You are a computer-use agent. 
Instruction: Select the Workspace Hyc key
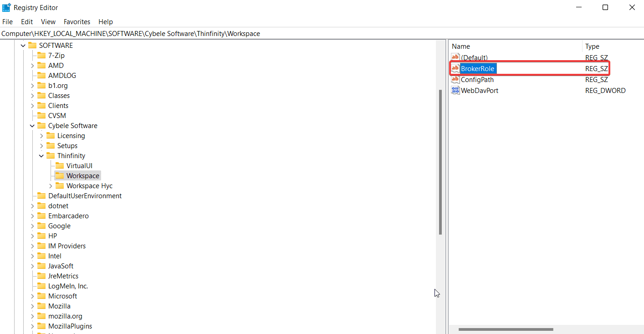click(89, 186)
